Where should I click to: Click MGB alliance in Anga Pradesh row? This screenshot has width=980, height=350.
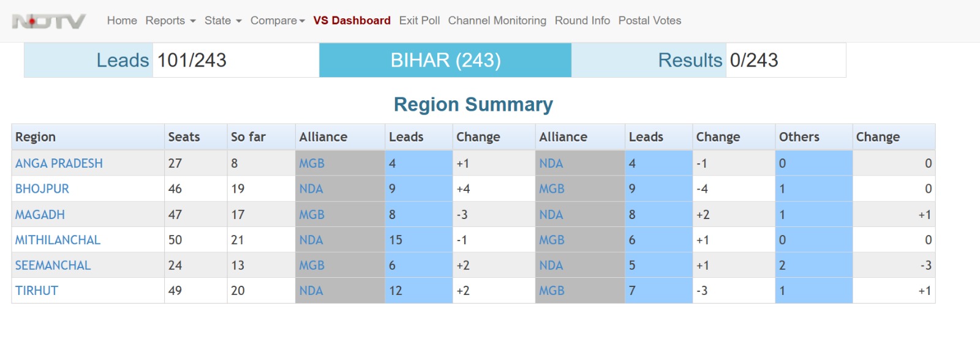(x=312, y=163)
